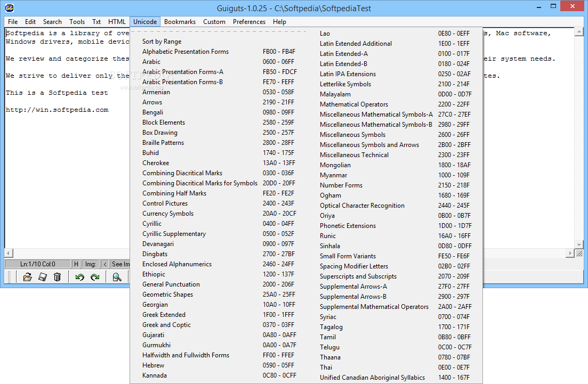Pick the Kannada block
This screenshot has height=384, width=588.
click(x=220, y=375)
